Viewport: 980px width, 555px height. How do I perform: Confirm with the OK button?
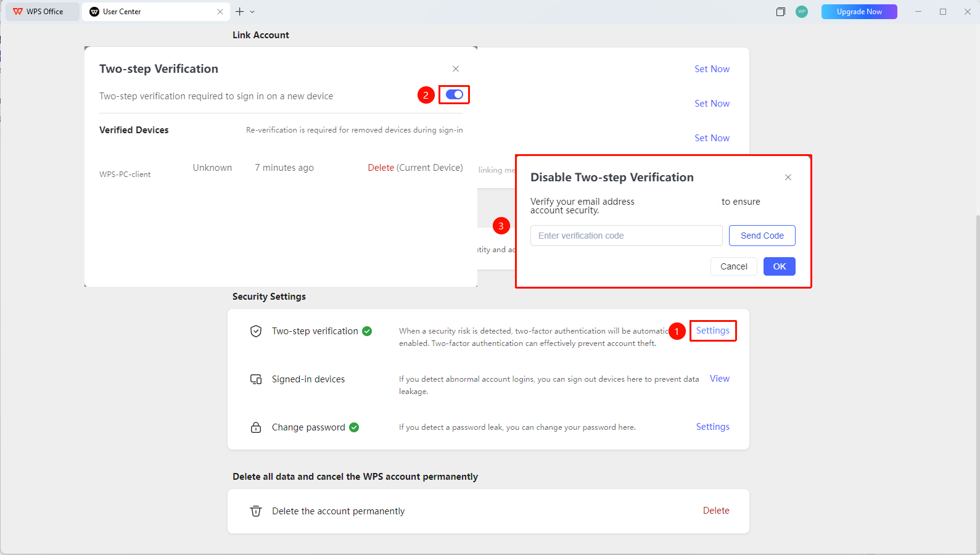(780, 266)
